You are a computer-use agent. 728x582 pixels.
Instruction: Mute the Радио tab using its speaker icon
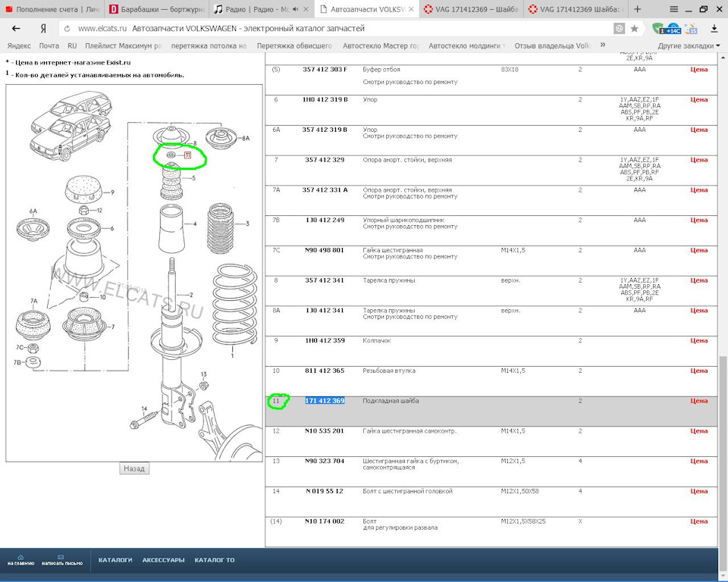pyautogui.click(x=295, y=9)
